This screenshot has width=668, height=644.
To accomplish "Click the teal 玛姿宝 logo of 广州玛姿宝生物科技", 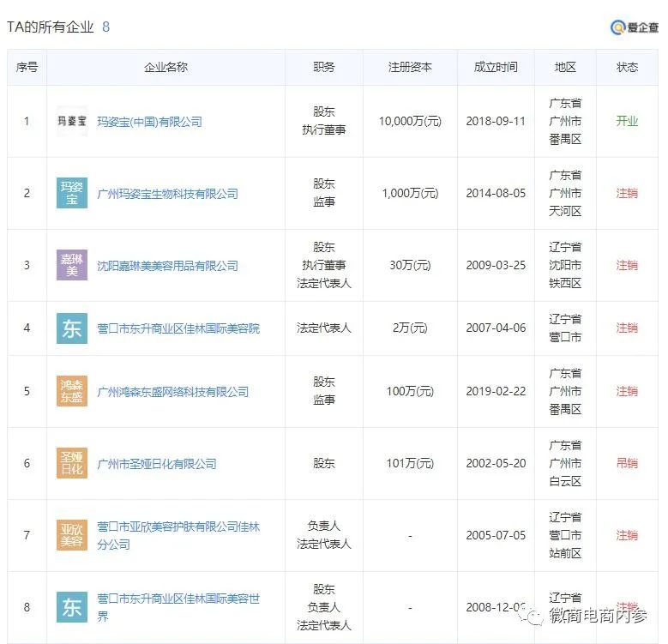I will [72, 193].
